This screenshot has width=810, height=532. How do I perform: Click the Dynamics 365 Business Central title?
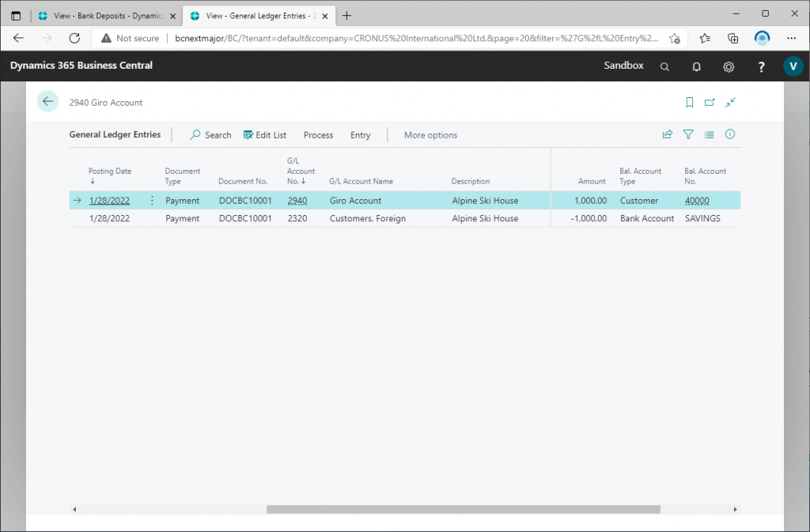81,66
